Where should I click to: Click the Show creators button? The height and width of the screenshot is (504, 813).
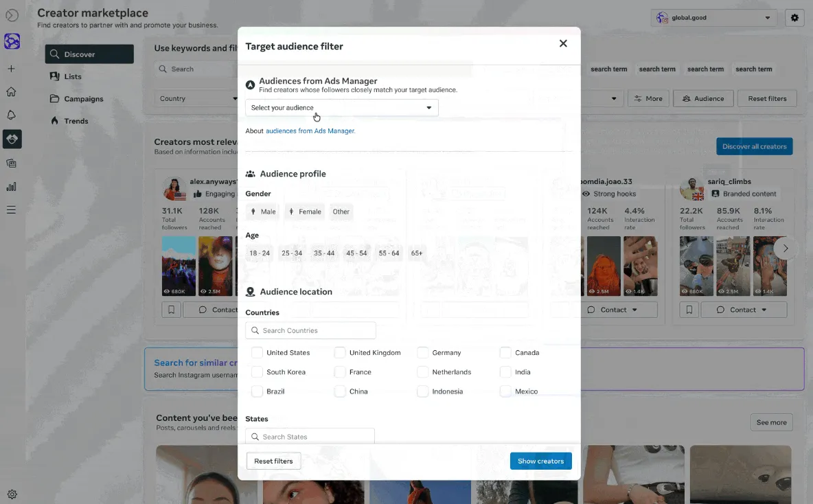[x=540, y=461]
